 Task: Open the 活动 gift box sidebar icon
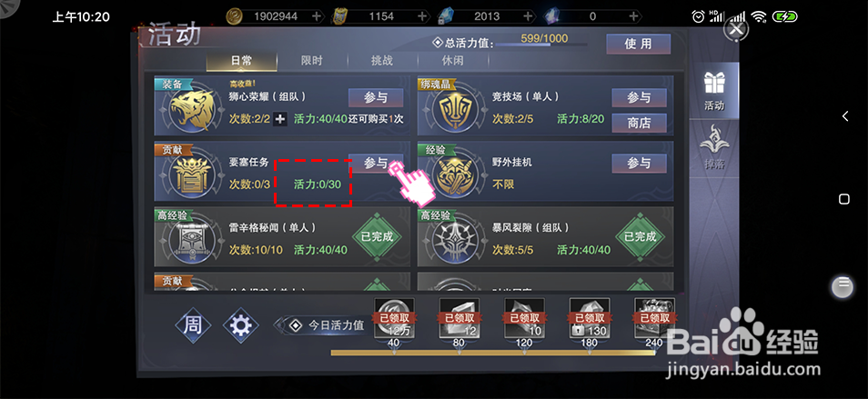[713, 91]
